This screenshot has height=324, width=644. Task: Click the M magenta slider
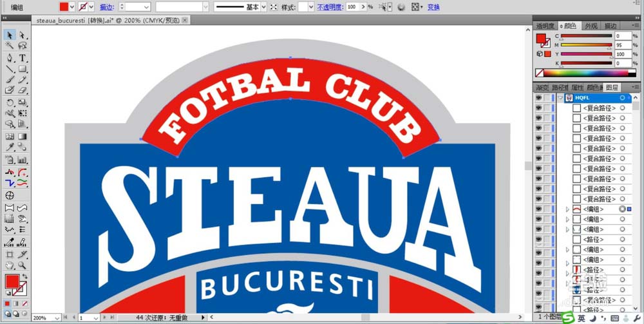586,44
